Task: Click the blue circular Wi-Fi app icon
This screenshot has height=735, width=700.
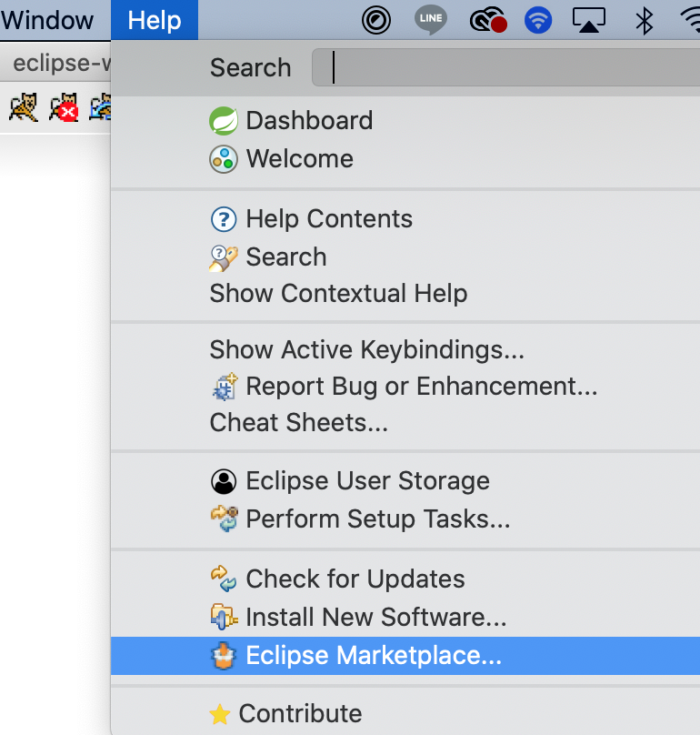Action: [x=538, y=20]
